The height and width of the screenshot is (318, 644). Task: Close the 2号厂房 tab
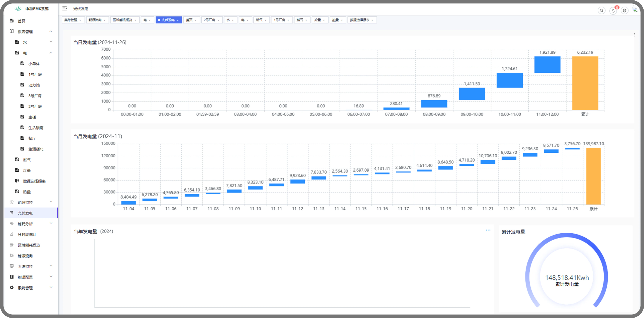tap(218, 20)
